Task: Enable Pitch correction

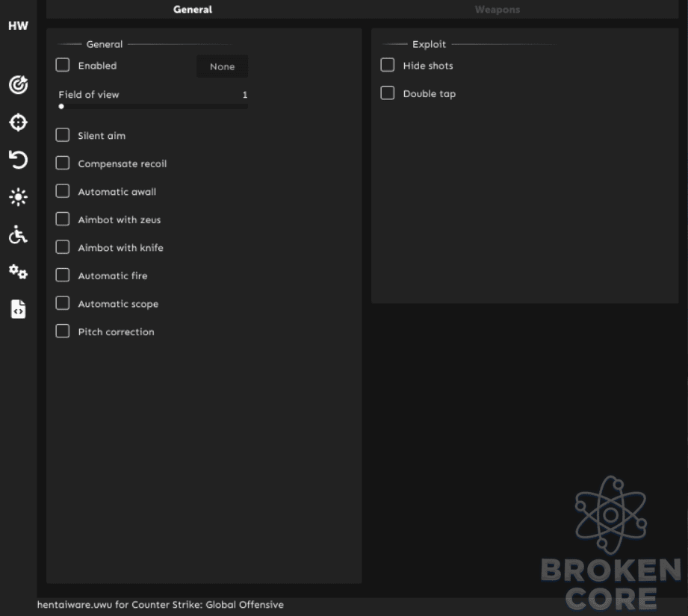Action: click(63, 332)
